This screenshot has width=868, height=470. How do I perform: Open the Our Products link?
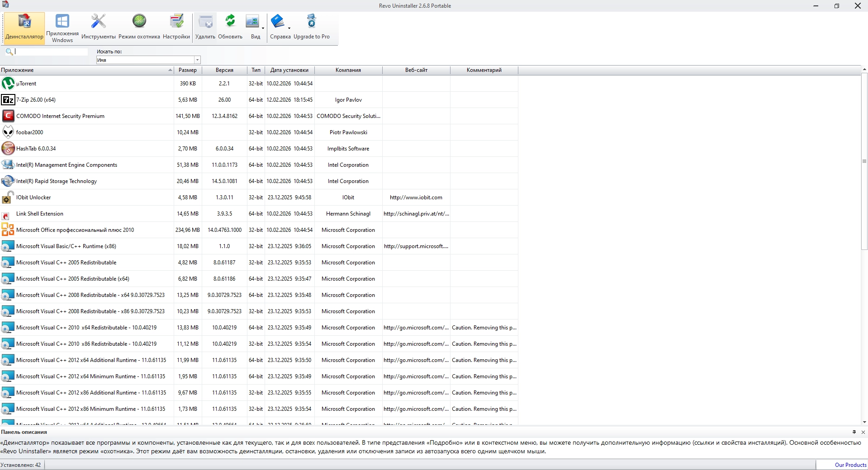[850, 465]
